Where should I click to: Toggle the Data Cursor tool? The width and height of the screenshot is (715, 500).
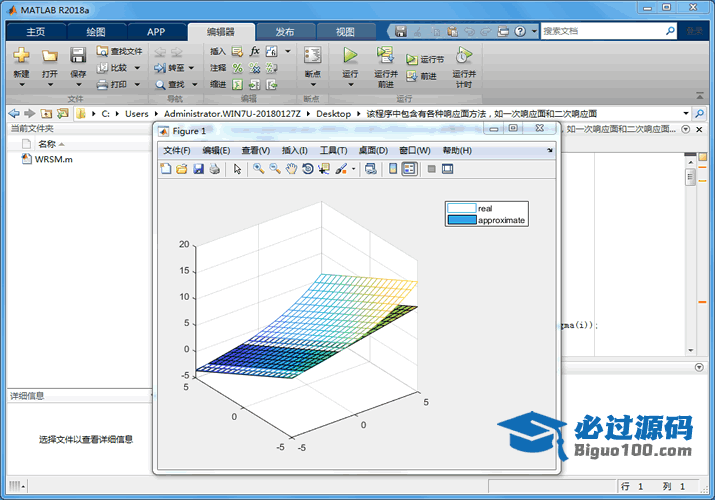pos(324,169)
